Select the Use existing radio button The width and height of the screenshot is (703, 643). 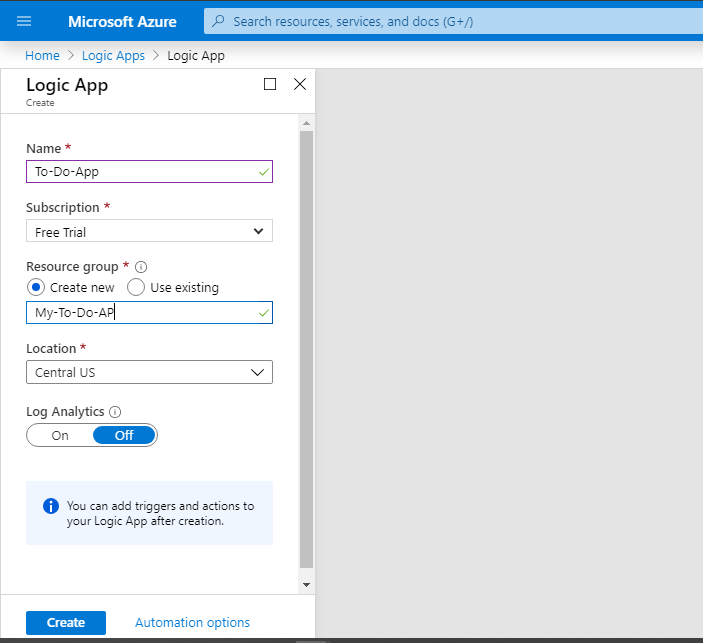pyautogui.click(x=136, y=287)
